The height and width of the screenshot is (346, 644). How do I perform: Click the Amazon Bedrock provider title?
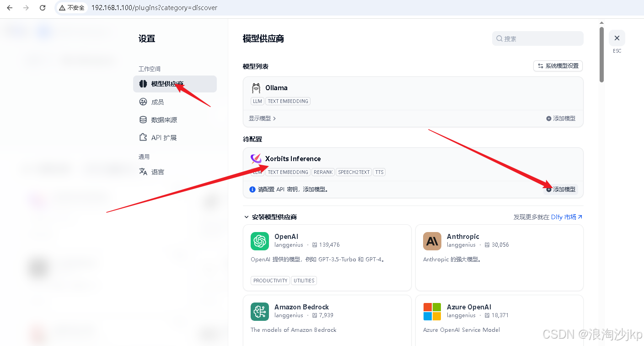tap(301, 307)
